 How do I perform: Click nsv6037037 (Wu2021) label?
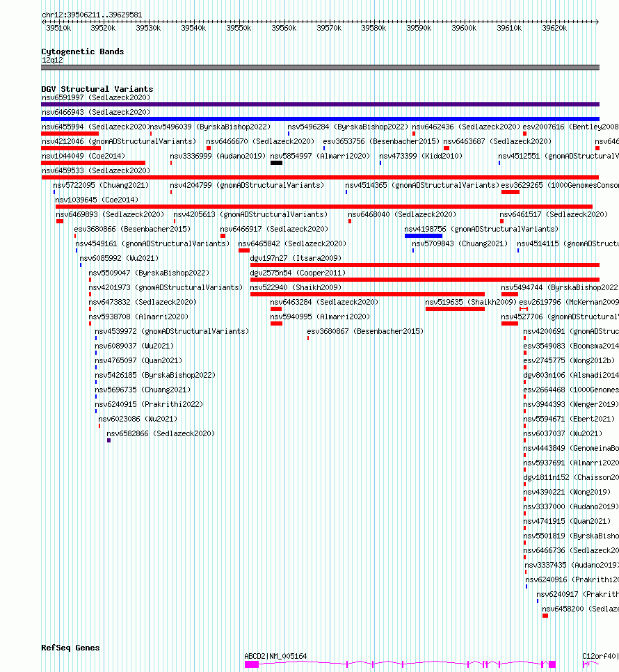pyautogui.click(x=563, y=433)
